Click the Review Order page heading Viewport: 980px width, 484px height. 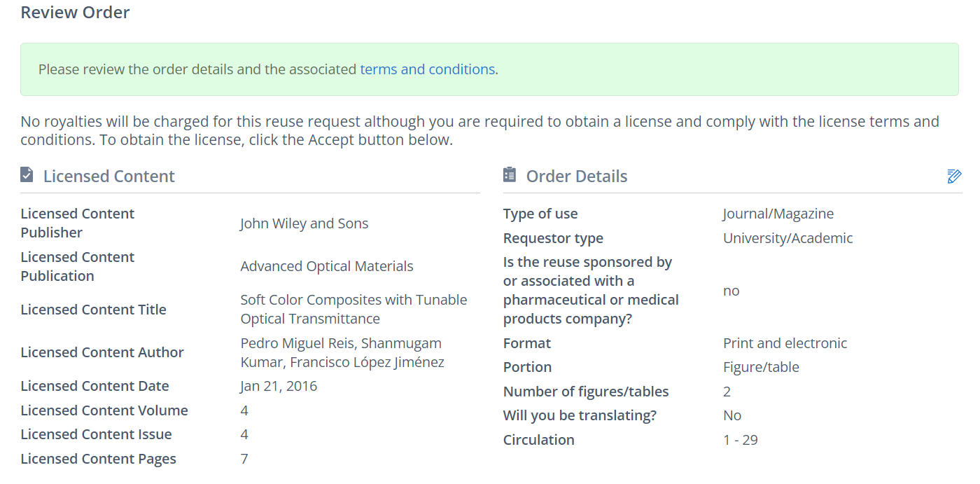tap(75, 13)
